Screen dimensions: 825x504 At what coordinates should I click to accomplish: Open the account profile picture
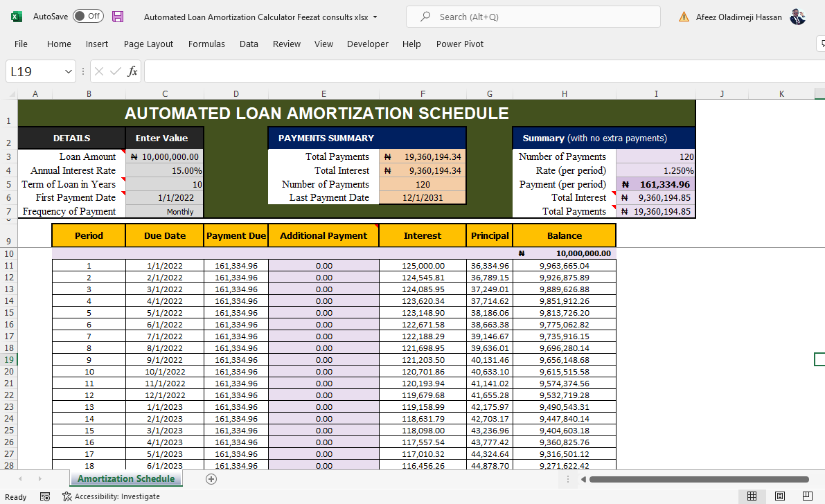click(798, 15)
